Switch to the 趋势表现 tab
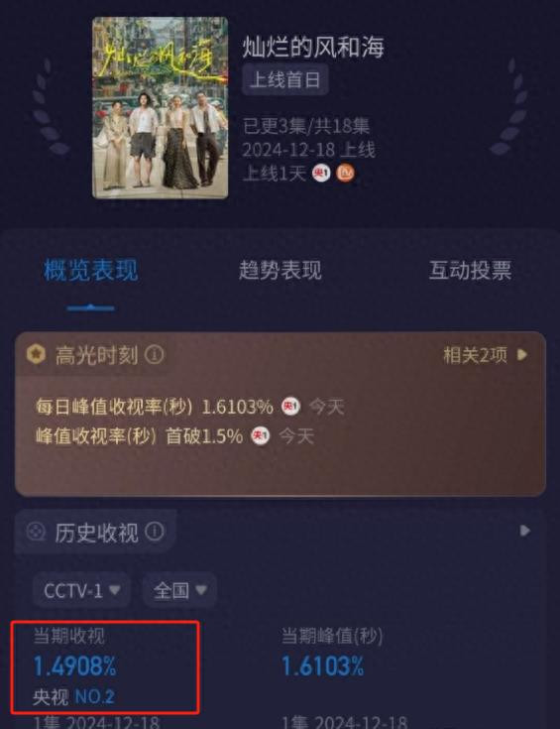This screenshot has width=560, height=729. [280, 271]
